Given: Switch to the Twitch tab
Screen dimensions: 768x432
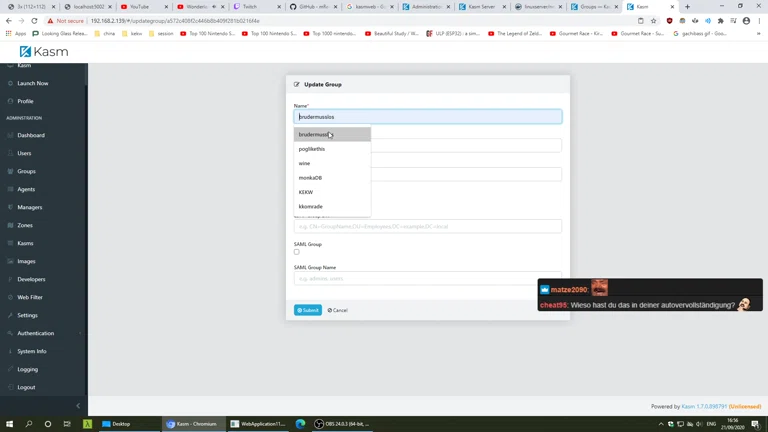Looking at the screenshot, I should tap(256, 7).
